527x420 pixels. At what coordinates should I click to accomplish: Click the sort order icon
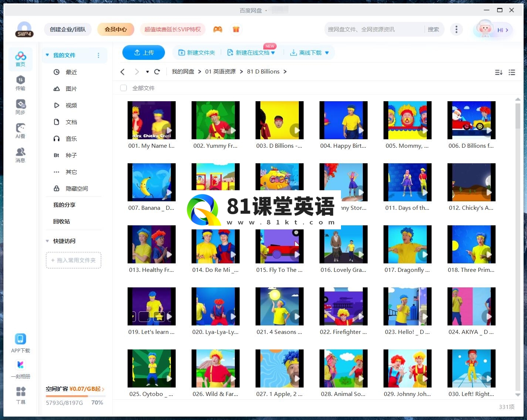coord(499,72)
